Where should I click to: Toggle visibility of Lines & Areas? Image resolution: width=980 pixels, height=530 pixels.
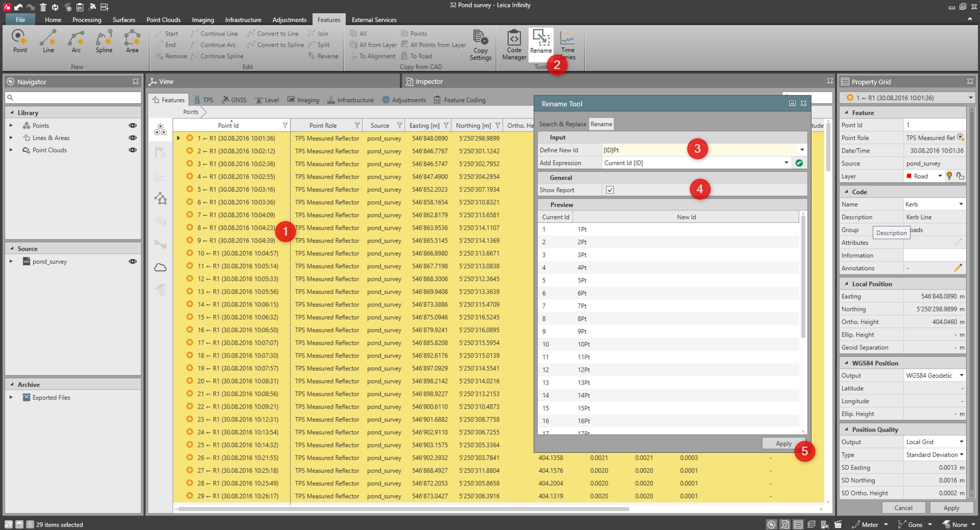132,137
